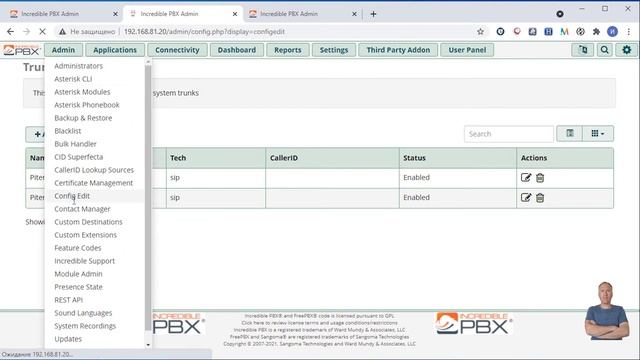This screenshot has width=640, height=360.
Task: Select Administrators from Admin menu
Action: [x=78, y=66]
